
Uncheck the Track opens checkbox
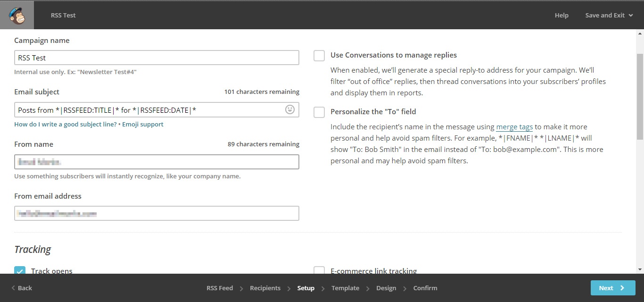click(x=20, y=270)
